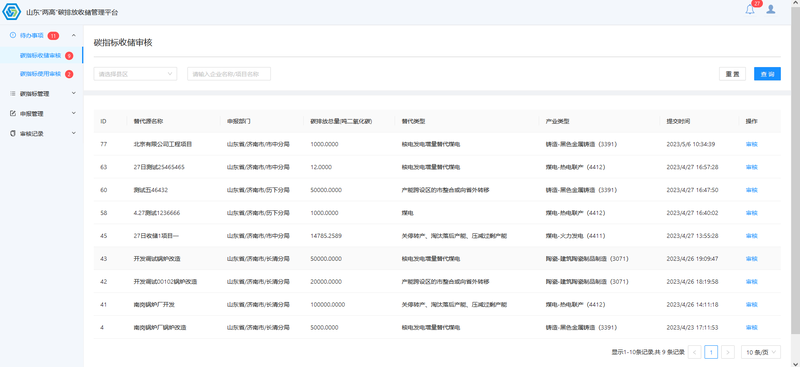This screenshot has height=367, width=800.
Task: Click 审核 link for row ID 41
Action: click(x=752, y=305)
